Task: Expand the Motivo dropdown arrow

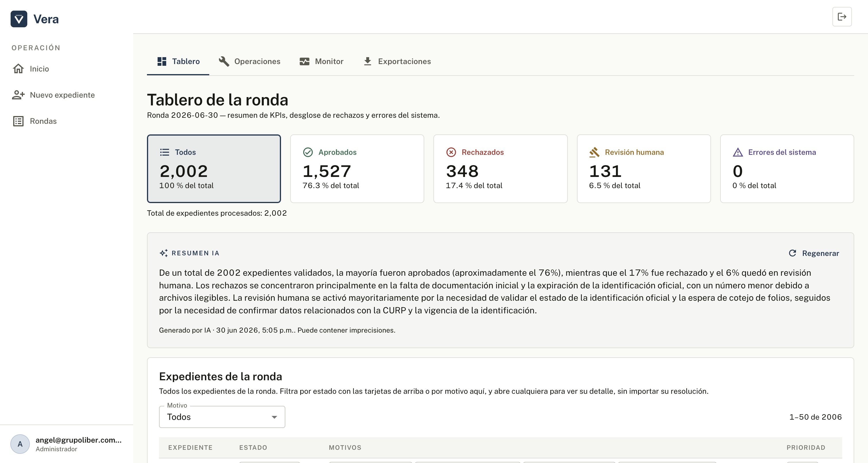Action: coord(274,417)
